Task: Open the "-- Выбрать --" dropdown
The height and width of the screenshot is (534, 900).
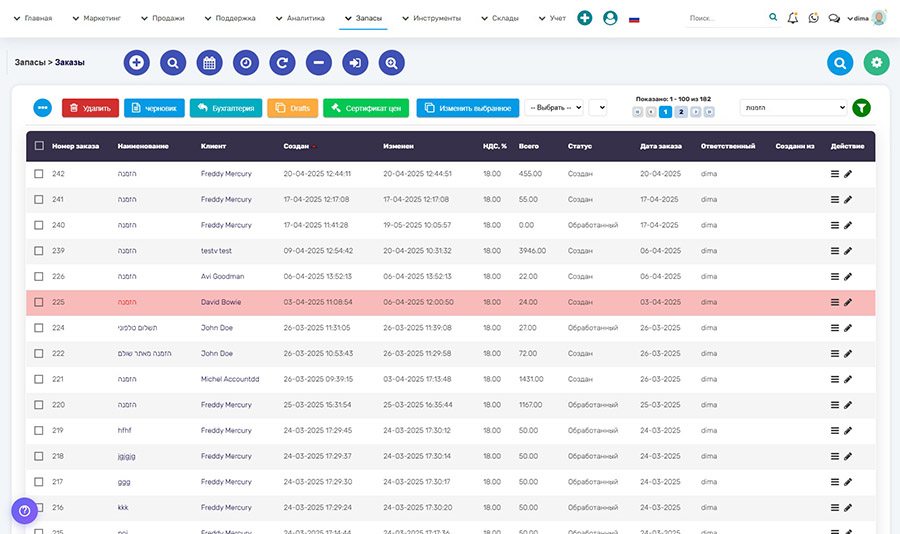Action: click(x=554, y=108)
